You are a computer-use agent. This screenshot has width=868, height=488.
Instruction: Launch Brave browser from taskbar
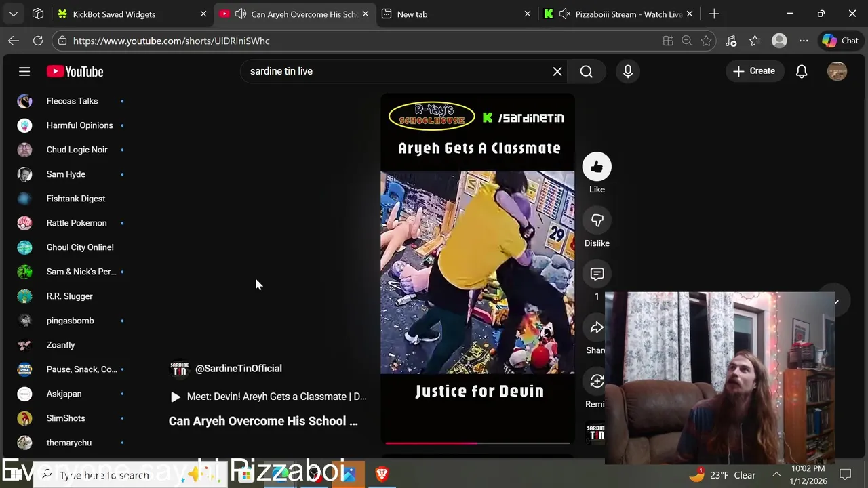click(x=382, y=474)
